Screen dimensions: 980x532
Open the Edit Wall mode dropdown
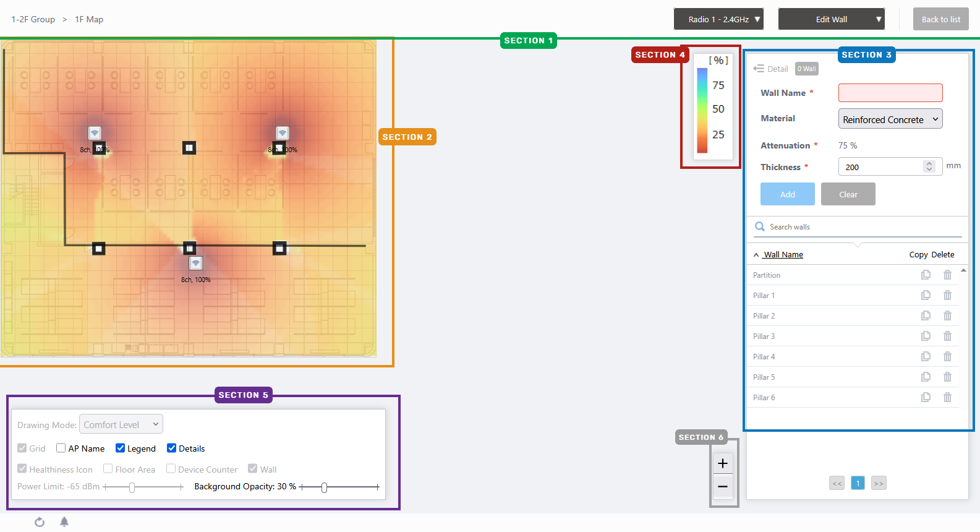(x=832, y=19)
